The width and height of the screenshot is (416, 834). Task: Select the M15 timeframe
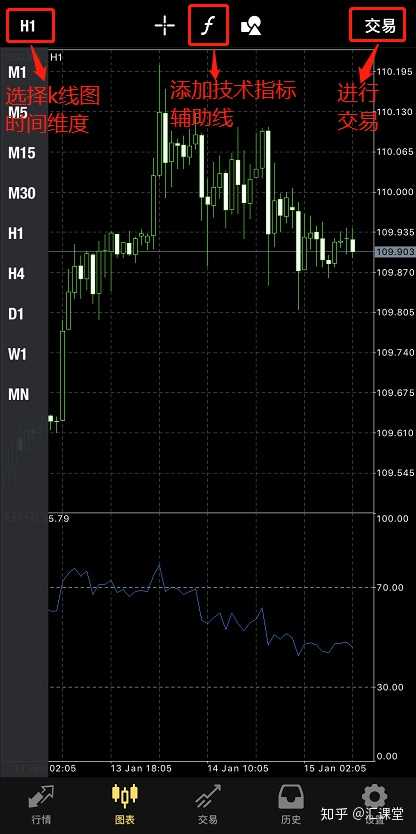pyautogui.click(x=22, y=153)
